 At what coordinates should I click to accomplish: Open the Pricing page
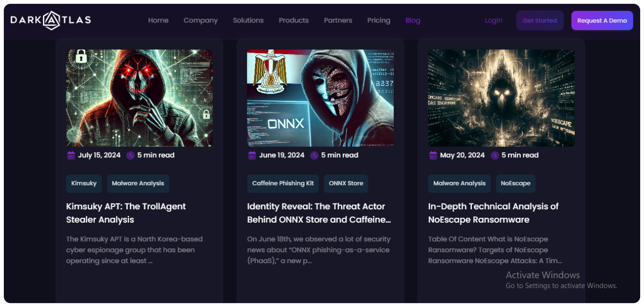click(x=379, y=20)
